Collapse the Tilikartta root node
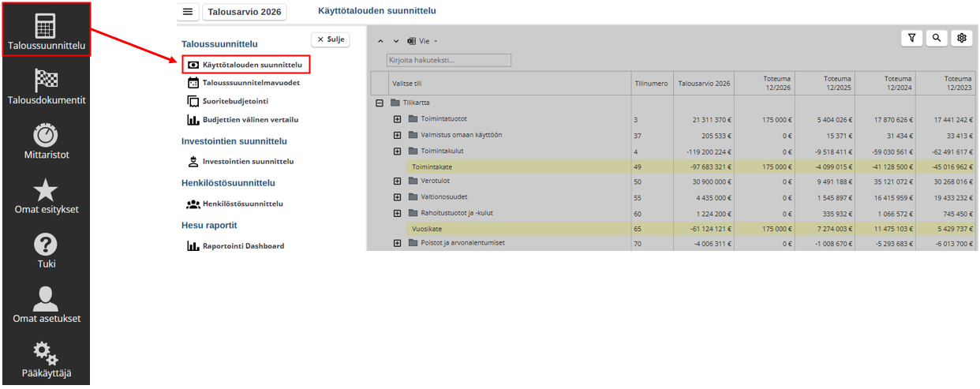The height and width of the screenshot is (389, 980). pyautogui.click(x=380, y=103)
